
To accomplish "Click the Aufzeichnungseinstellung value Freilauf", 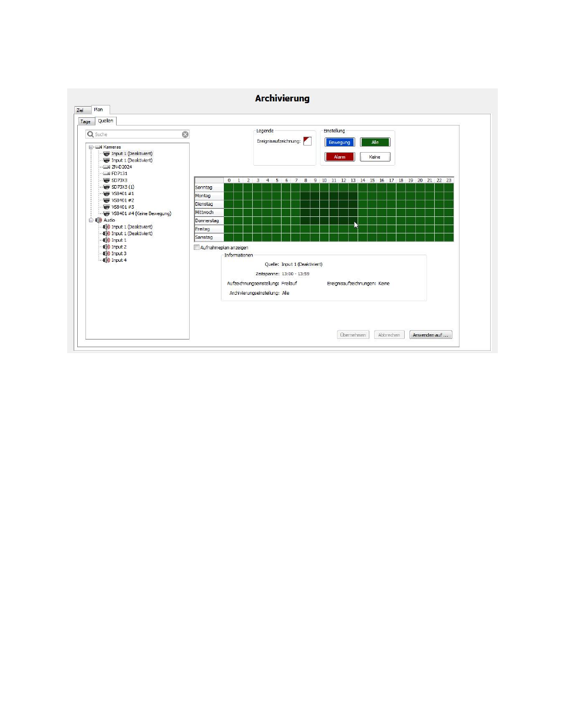I will [289, 284].
